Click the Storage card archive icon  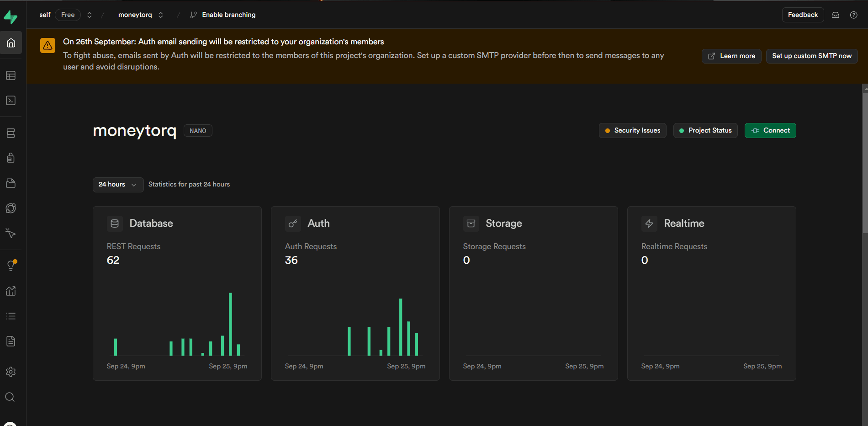coord(471,224)
